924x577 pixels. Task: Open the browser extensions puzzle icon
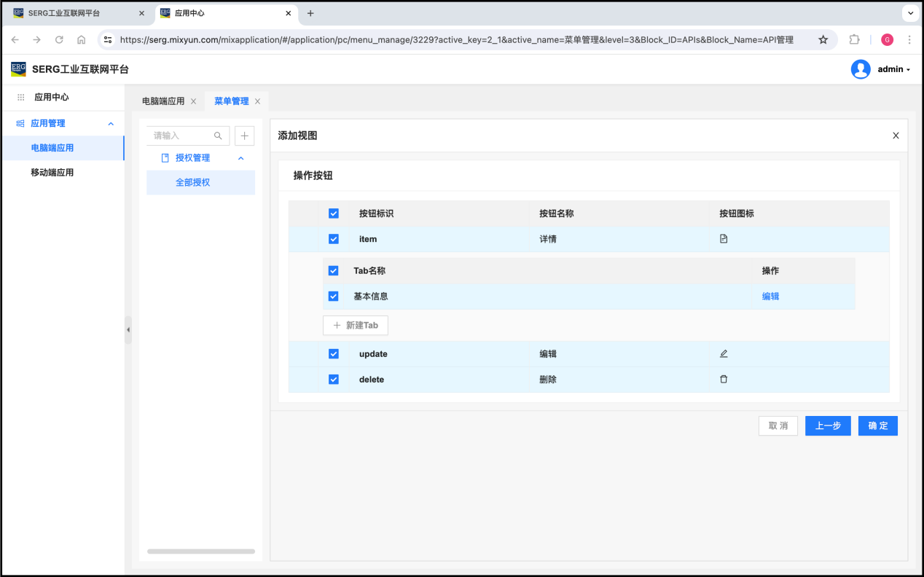tap(855, 40)
